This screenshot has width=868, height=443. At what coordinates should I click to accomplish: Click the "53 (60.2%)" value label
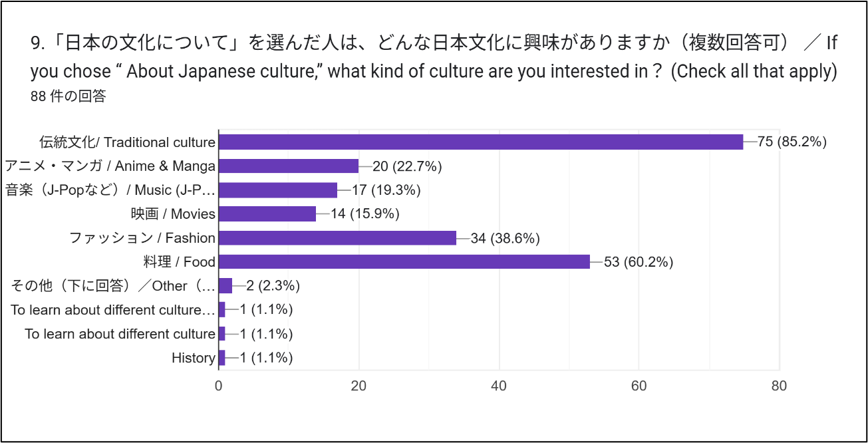(x=638, y=262)
